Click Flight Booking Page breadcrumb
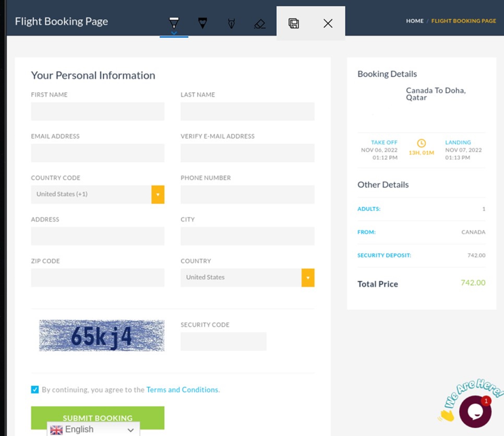This screenshot has width=504, height=436. point(463,21)
